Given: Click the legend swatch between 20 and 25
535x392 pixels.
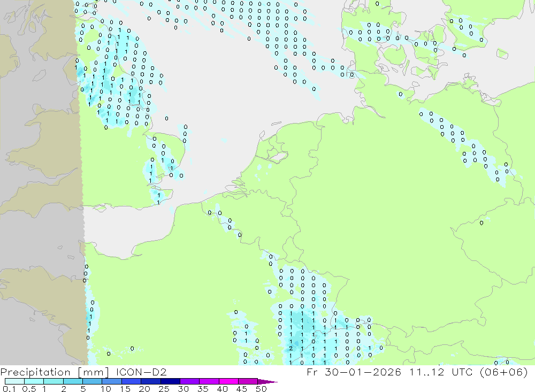Looking at the screenshot, I should 150,381.
